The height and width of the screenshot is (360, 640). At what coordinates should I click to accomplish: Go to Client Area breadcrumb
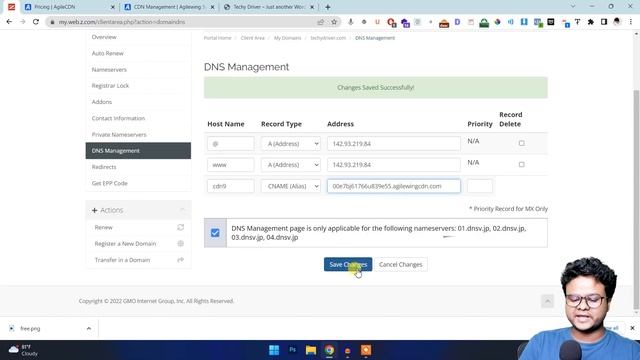click(x=253, y=38)
